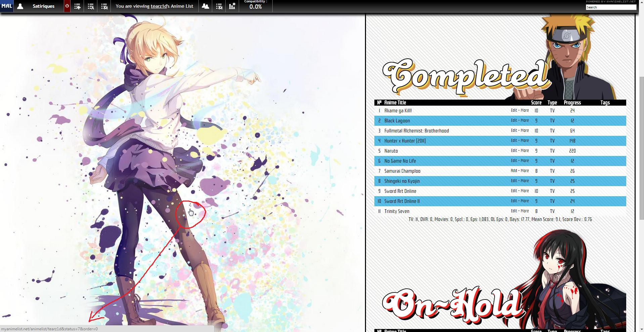Expand More details for Samurai Champloo

[525, 171]
